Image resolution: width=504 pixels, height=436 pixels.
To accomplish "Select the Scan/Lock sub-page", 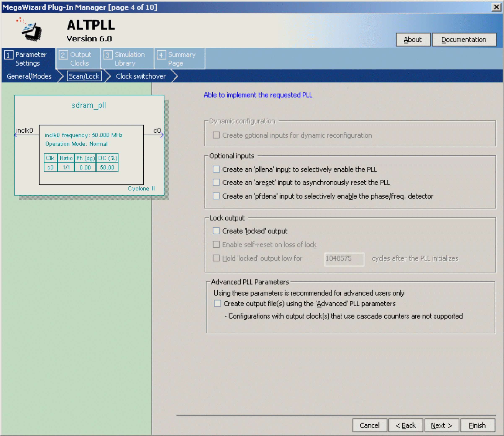I will pyautogui.click(x=84, y=76).
